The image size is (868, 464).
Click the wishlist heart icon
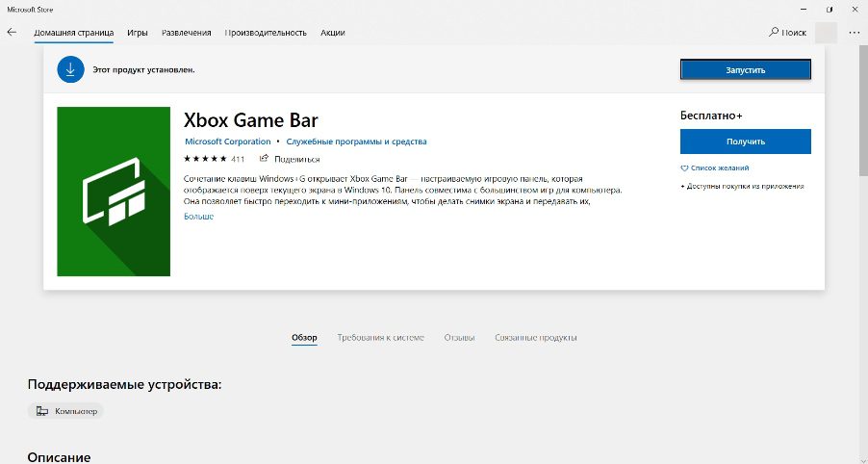click(x=684, y=168)
